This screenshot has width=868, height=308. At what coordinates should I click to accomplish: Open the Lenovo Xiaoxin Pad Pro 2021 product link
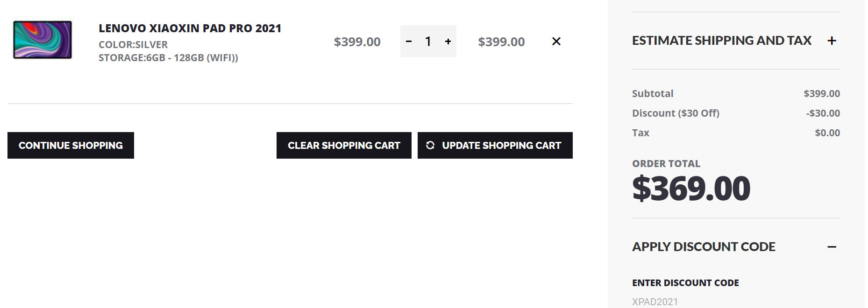[190, 28]
